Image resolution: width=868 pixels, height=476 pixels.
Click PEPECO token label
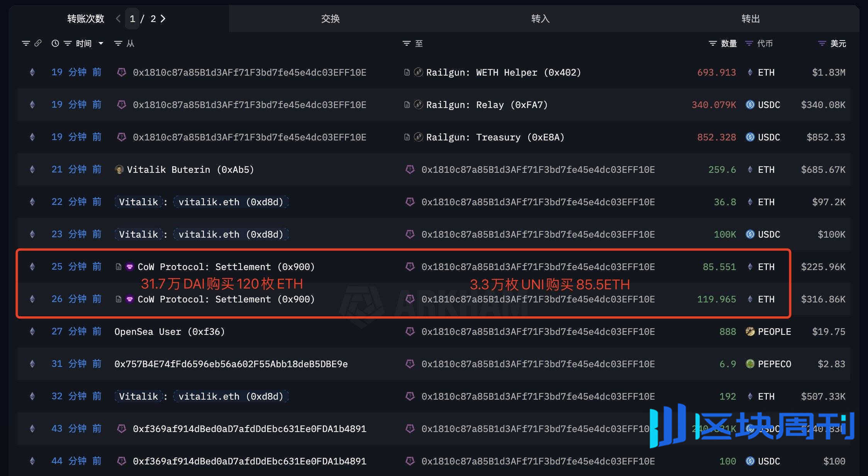pyautogui.click(x=775, y=364)
